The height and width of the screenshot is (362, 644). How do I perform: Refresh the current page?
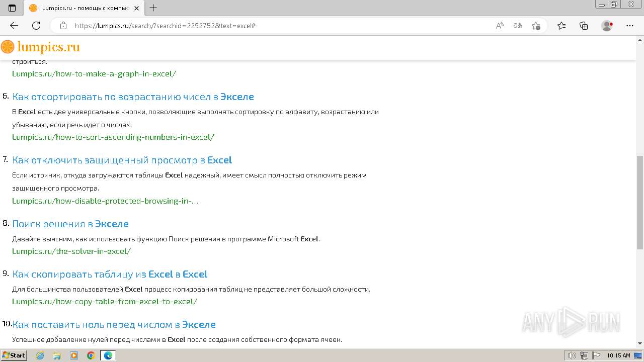(x=36, y=26)
